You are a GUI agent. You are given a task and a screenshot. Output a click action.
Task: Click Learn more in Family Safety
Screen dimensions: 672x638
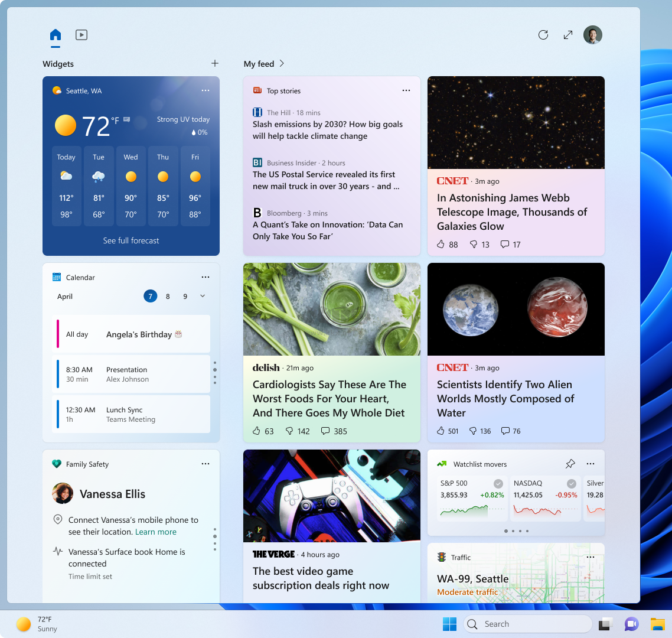pos(155,532)
